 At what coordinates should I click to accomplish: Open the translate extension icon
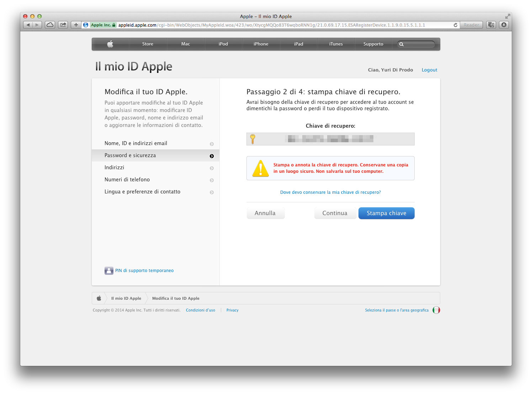click(x=491, y=25)
